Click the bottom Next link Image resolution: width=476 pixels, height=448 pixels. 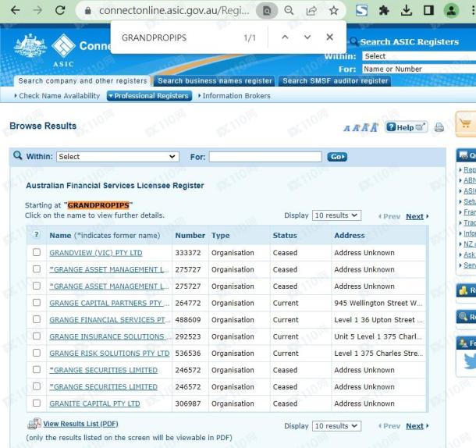point(414,426)
